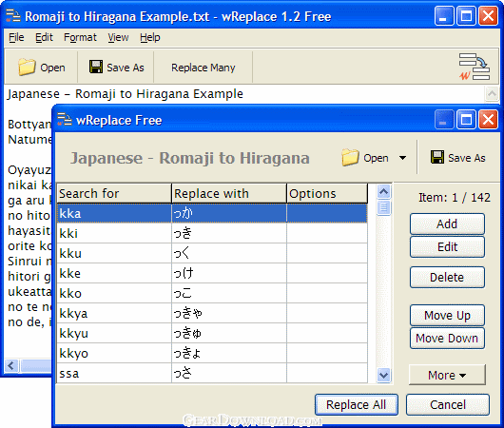Click replacement cell っき in kki row

229,233
